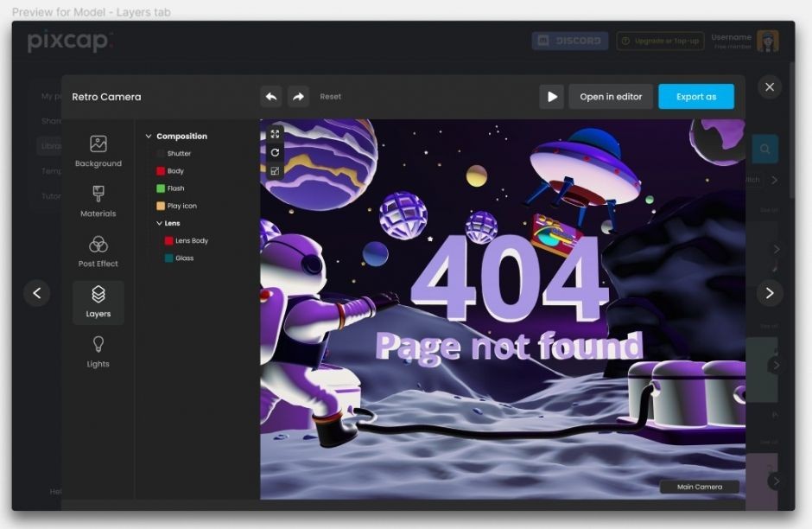
Task: Collapse the Lens group
Action: (x=159, y=223)
